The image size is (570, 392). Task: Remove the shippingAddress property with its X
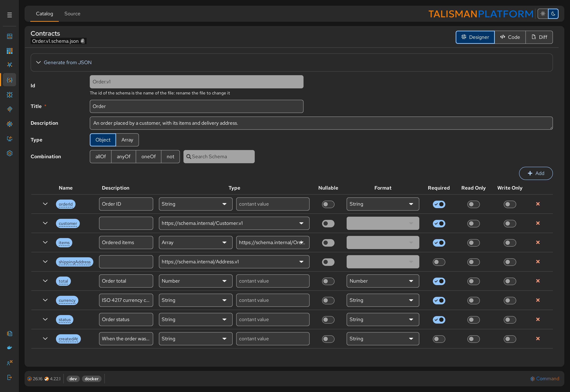pyautogui.click(x=538, y=262)
